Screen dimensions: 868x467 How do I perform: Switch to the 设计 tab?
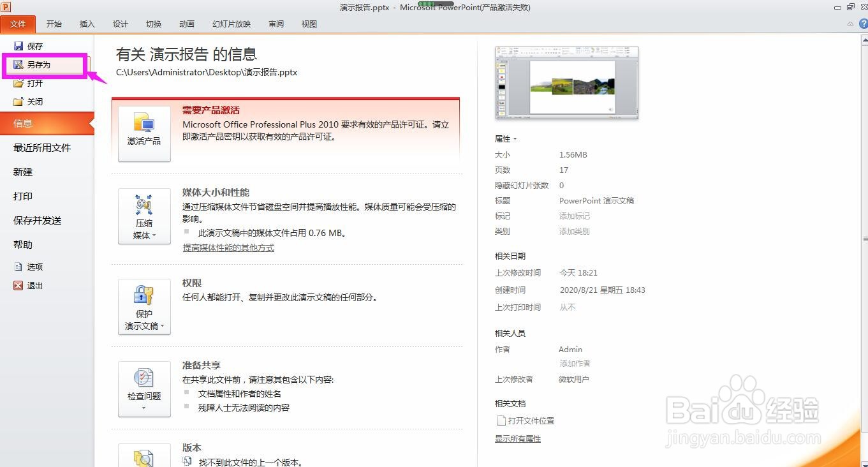[x=121, y=24]
